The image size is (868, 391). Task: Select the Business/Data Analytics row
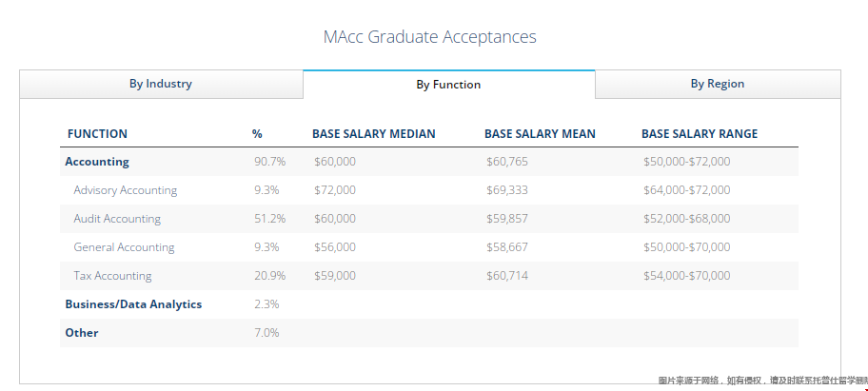(x=133, y=304)
